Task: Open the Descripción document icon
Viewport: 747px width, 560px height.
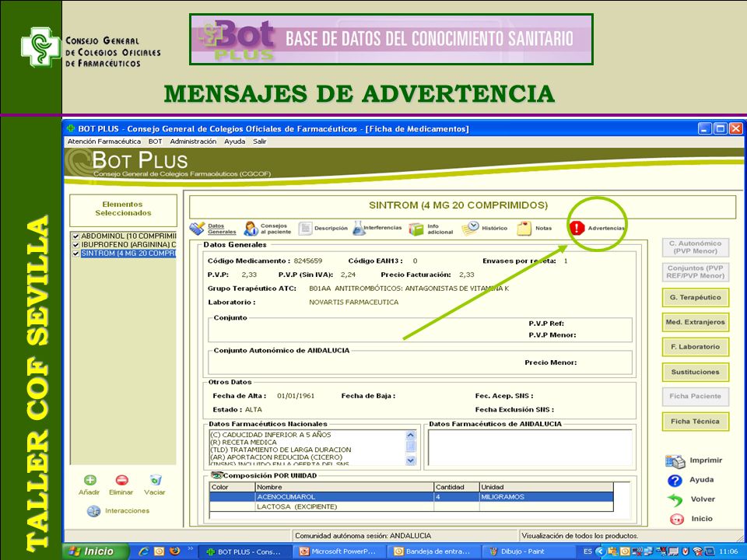Action: tap(305, 229)
